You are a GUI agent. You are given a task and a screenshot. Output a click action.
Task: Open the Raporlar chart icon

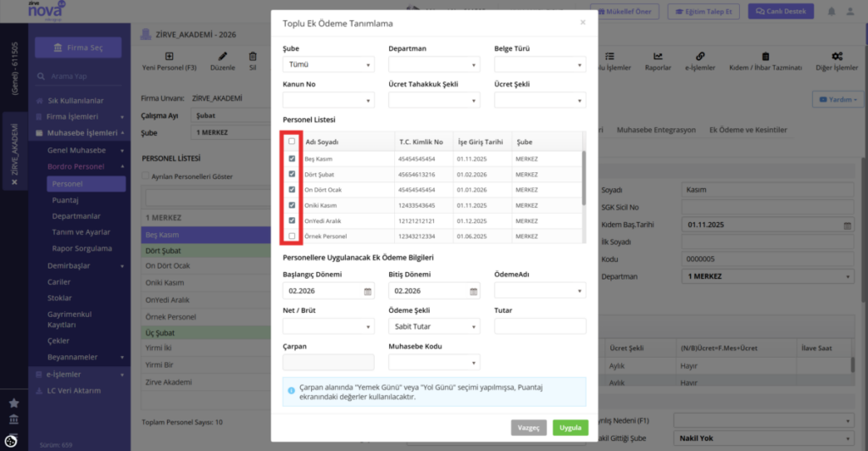[x=658, y=57]
